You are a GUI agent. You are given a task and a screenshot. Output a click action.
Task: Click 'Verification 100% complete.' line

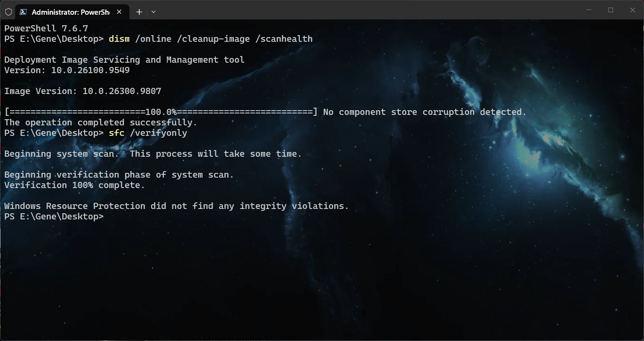click(75, 185)
